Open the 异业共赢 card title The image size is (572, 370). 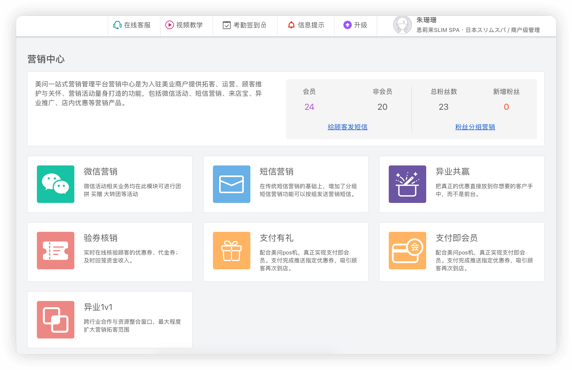tap(452, 171)
